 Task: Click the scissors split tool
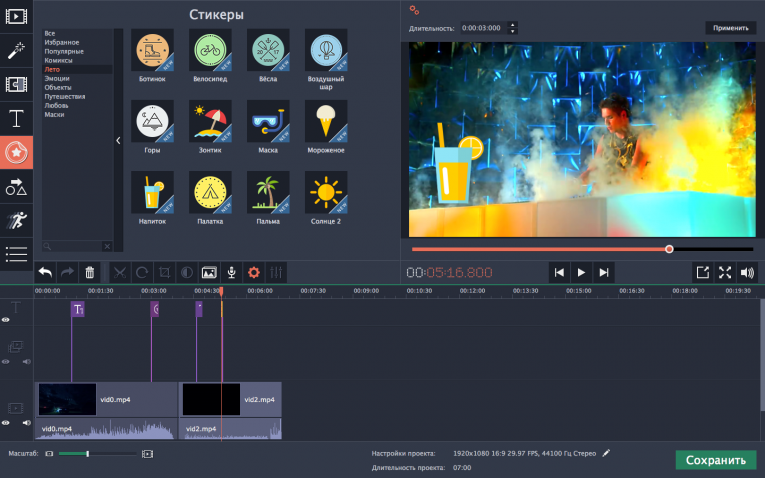click(119, 272)
